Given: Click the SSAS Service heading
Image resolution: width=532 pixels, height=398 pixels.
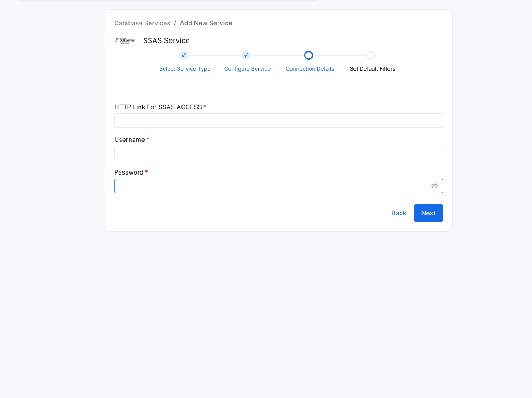Looking at the screenshot, I should pyautogui.click(x=166, y=40).
